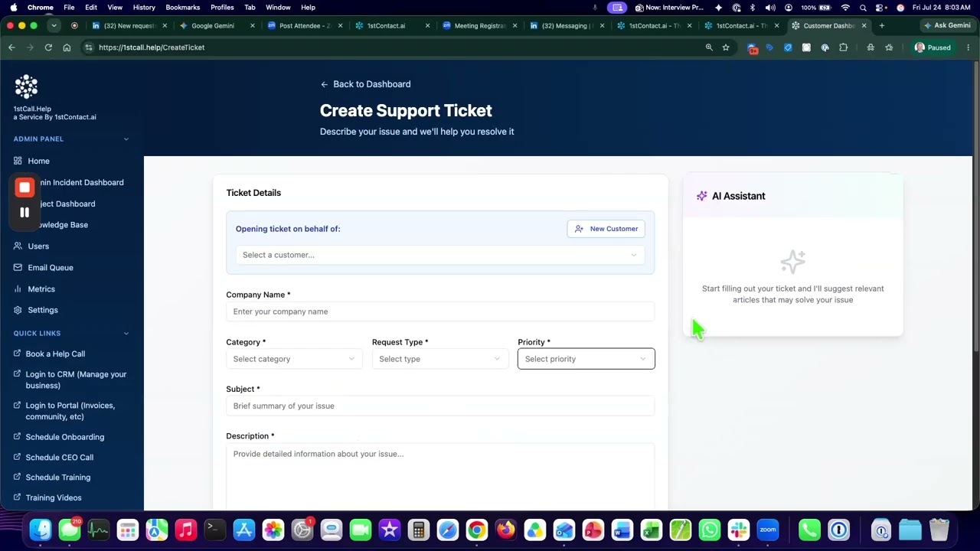980x551 pixels.
Task: Click the New Customer button
Action: 606,229
